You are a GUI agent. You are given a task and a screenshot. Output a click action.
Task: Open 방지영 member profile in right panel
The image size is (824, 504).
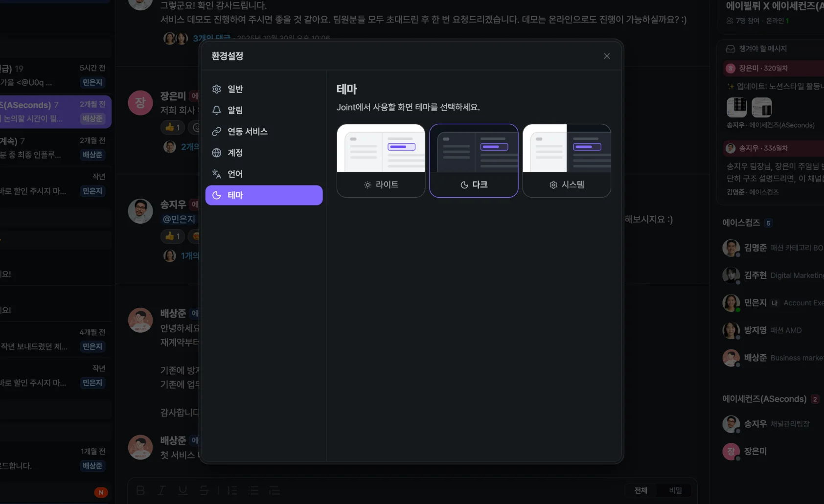point(773,330)
